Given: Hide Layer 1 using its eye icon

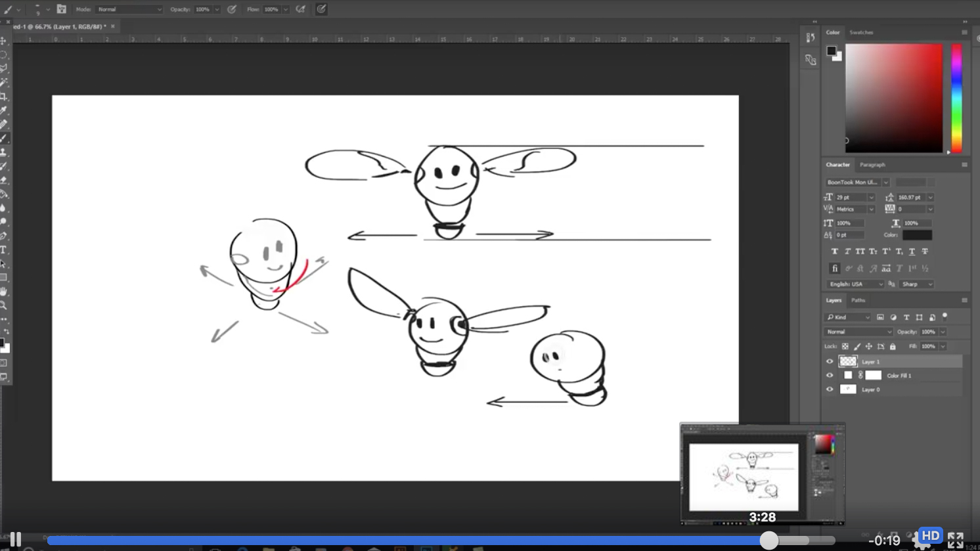Looking at the screenshot, I should pos(830,362).
